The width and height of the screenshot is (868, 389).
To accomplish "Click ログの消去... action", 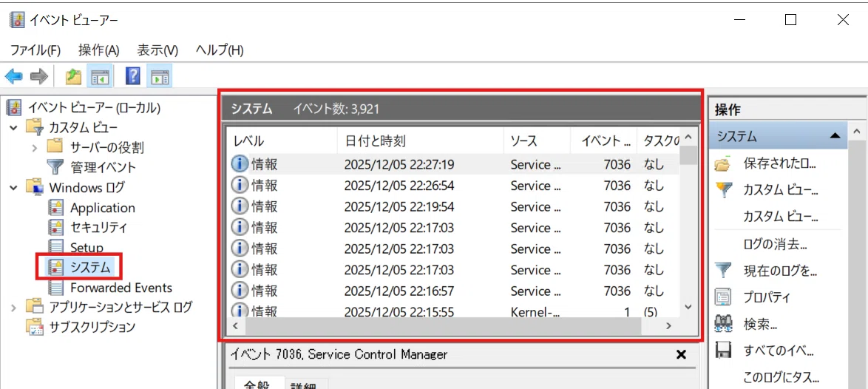I will click(775, 244).
